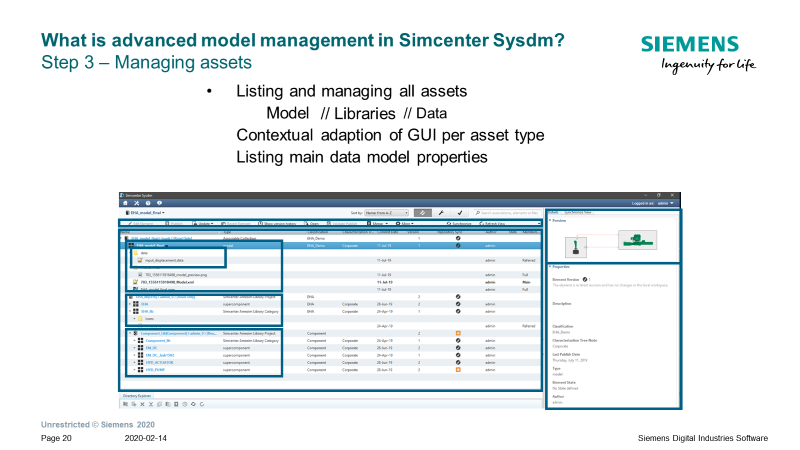Select Refresh View in the toolbar
This screenshot has height=450, width=800.
click(492, 223)
